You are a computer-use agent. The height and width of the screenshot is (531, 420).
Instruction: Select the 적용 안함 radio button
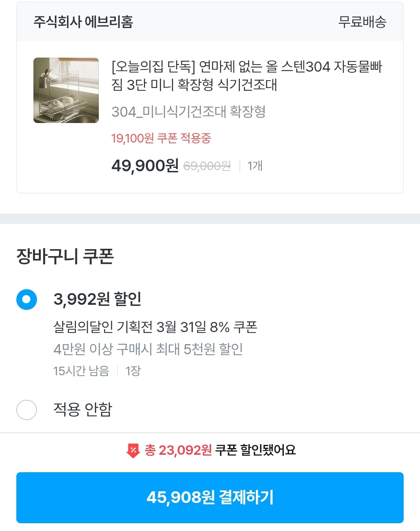tap(27, 410)
